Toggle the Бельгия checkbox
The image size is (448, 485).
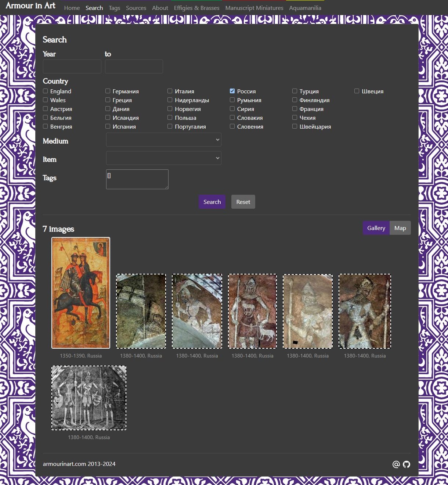tap(46, 118)
